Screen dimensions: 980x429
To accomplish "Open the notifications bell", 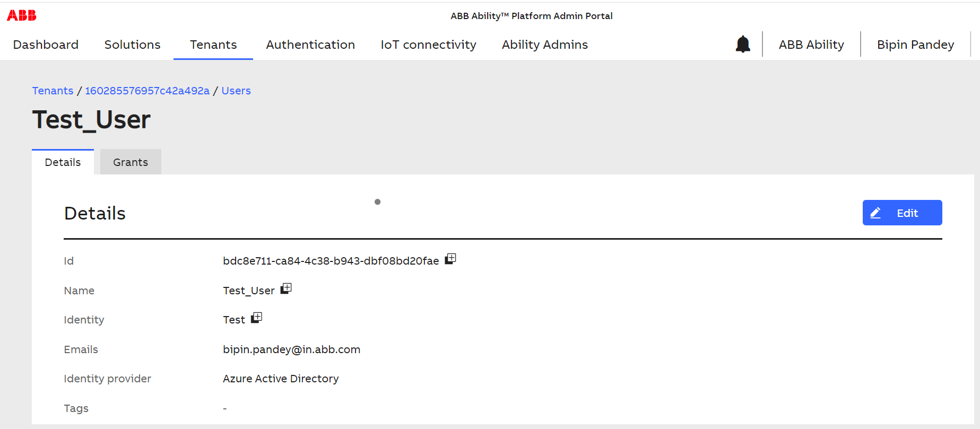I will (743, 44).
